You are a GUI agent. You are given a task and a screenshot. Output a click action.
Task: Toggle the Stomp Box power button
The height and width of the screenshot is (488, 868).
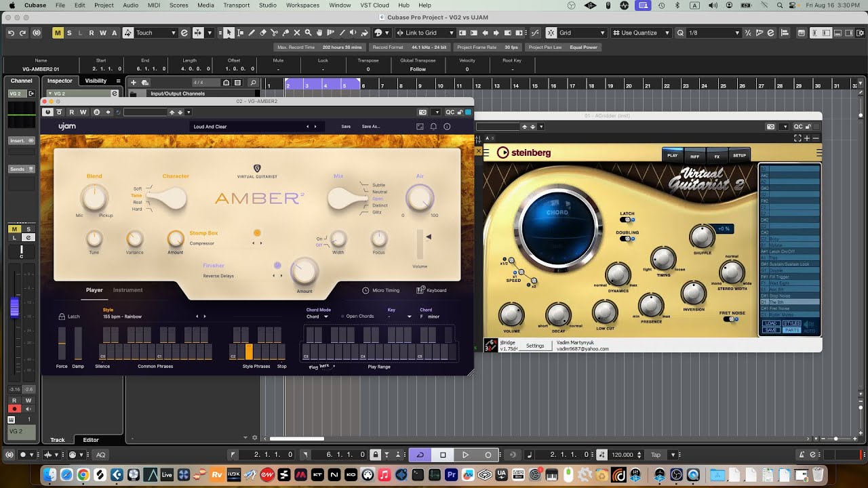tap(257, 232)
